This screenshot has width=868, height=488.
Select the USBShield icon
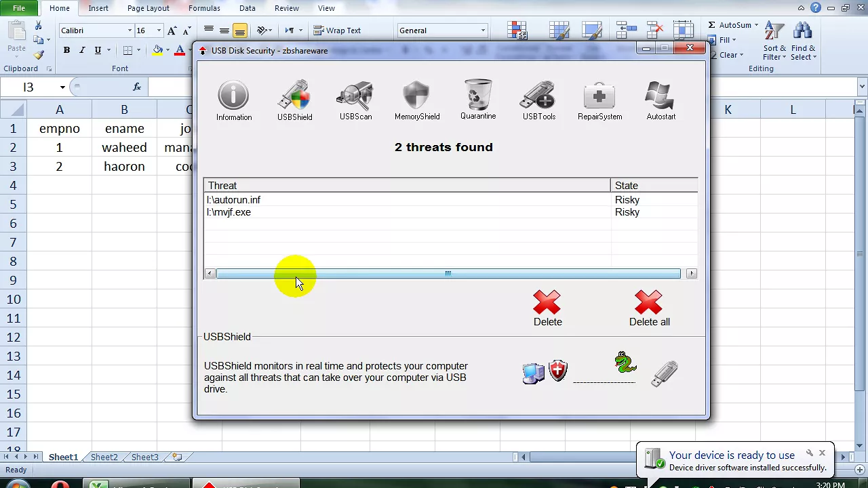click(x=294, y=101)
